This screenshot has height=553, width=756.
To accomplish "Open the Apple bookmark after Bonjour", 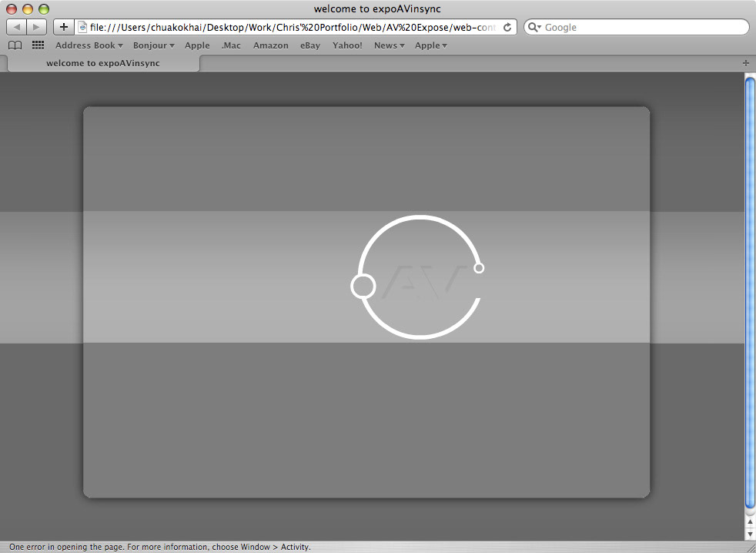I will click(x=197, y=45).
